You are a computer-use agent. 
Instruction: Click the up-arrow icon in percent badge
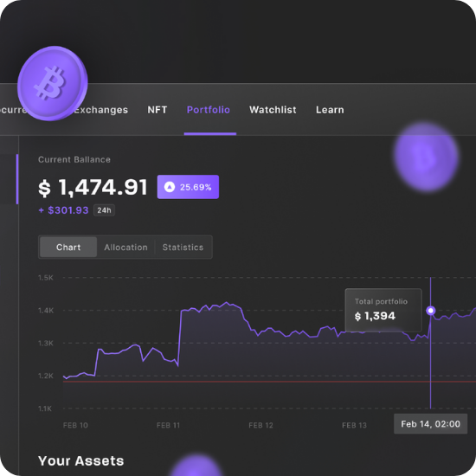(170, 187)
